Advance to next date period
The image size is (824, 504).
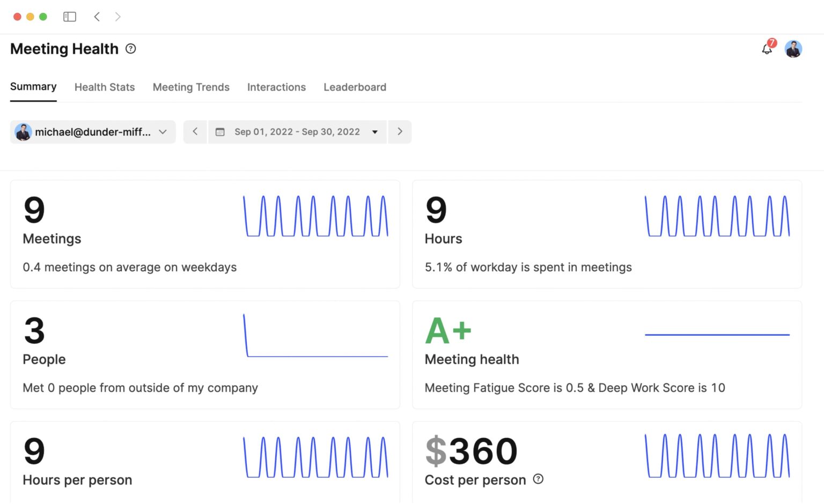(x=400, y=132)
